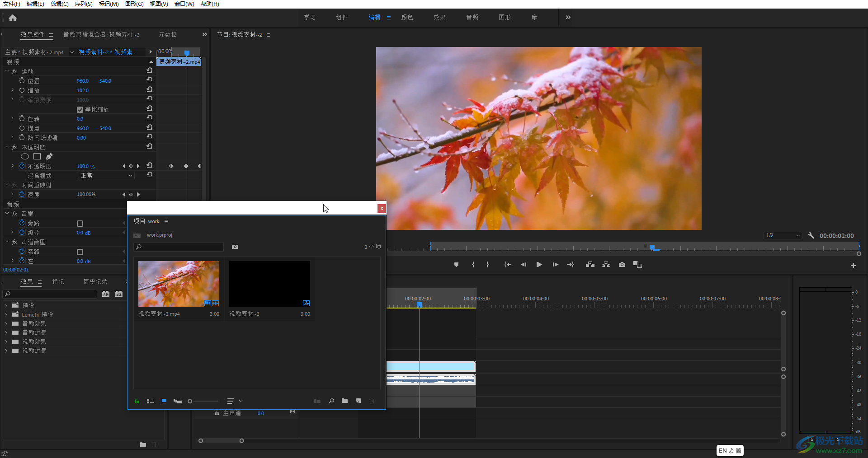Select the 视频素材~2 sequence thumbnail
The width and height of the screenshot is (868, 458).
[269, 284]
